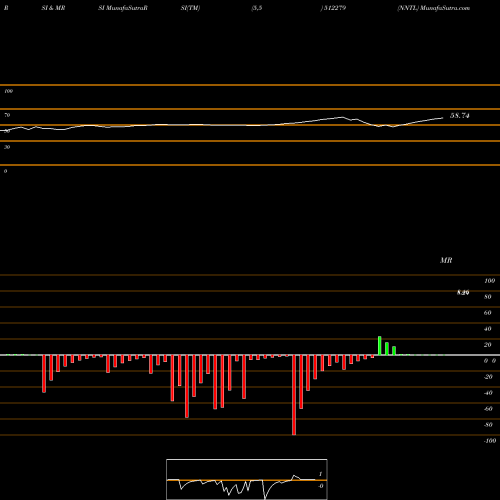The height and width of the screenshot is (500, 500).
Task: Click the MR right axis label -60
Action: [x=488, y=409]
